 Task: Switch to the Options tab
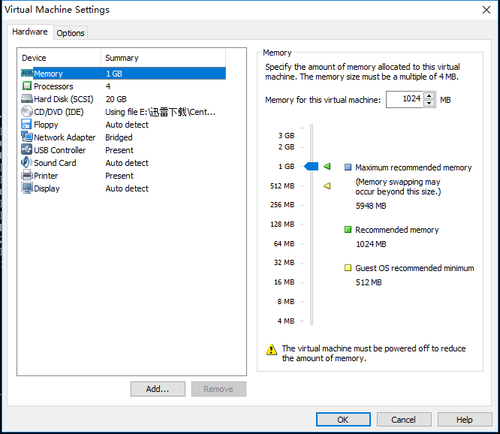click(x=70, y=33)
